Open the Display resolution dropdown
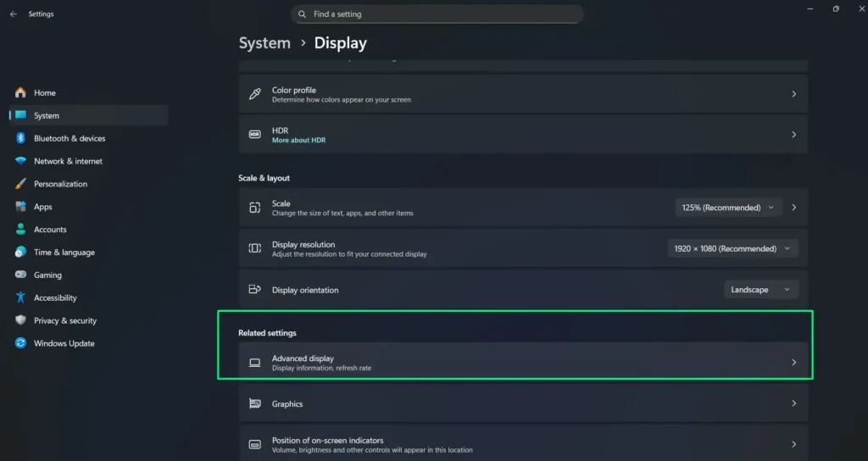 (732, 248)
